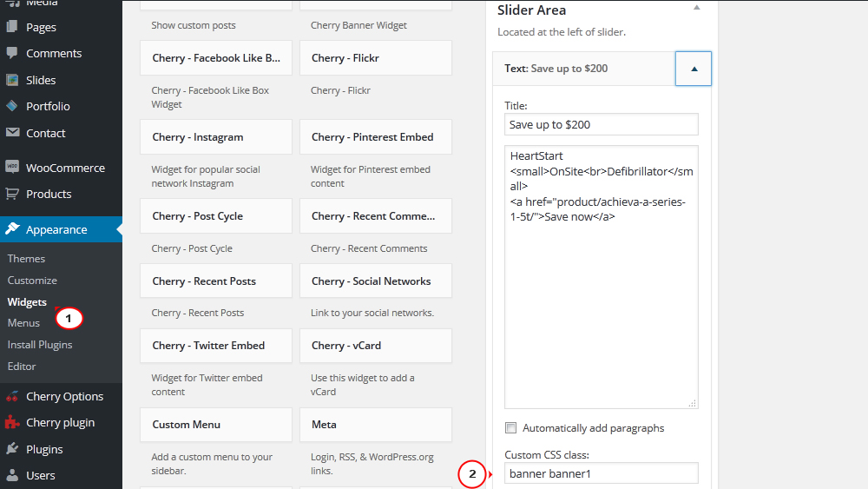Click the Appearance paintbrush icon
The width and height of the screenshot is (868, 489).
12,228
